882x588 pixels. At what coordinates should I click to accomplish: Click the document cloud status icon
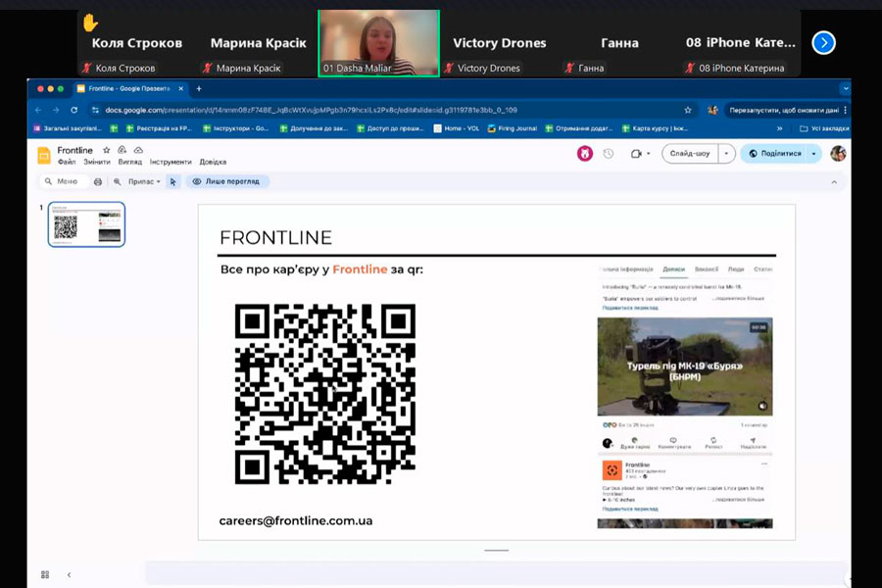[x=138, y=150]
